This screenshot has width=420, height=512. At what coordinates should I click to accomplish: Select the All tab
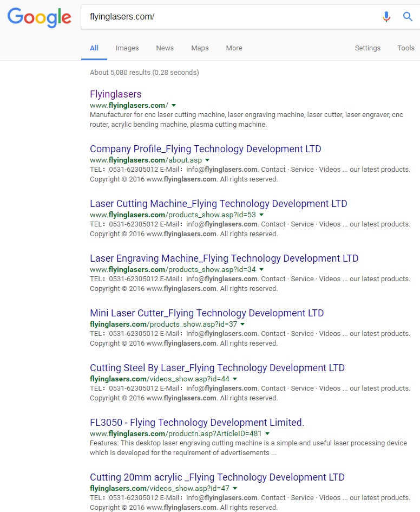[94, 48]
